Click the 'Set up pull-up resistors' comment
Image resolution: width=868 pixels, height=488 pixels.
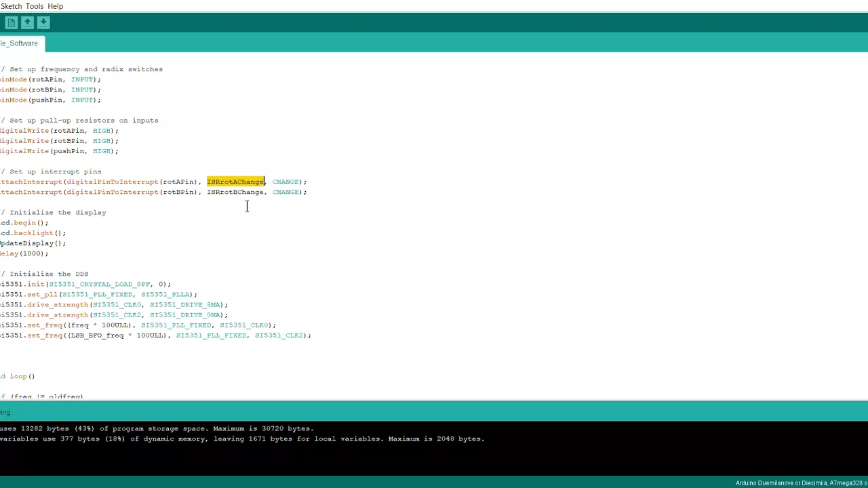tap(80, 121)
